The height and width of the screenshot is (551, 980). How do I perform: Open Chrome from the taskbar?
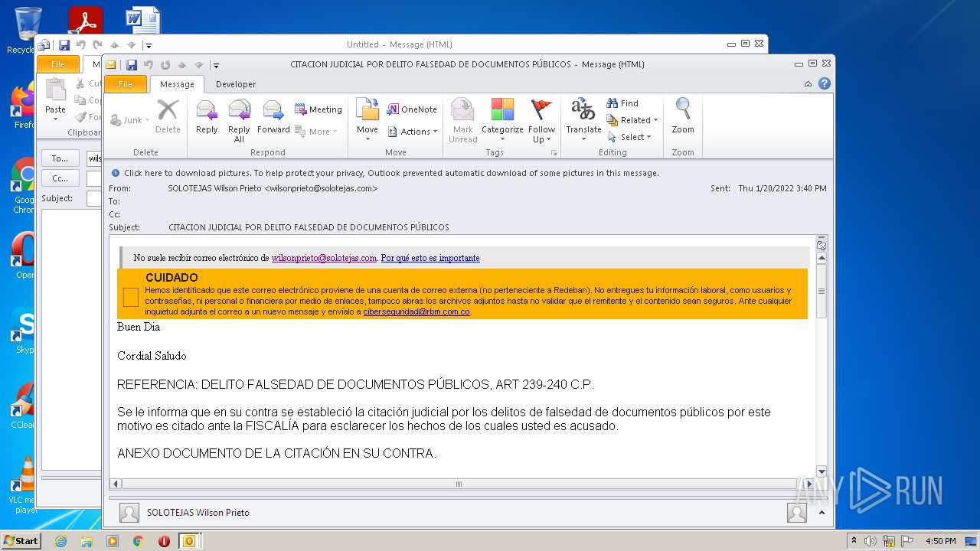(x=138, y=541)
